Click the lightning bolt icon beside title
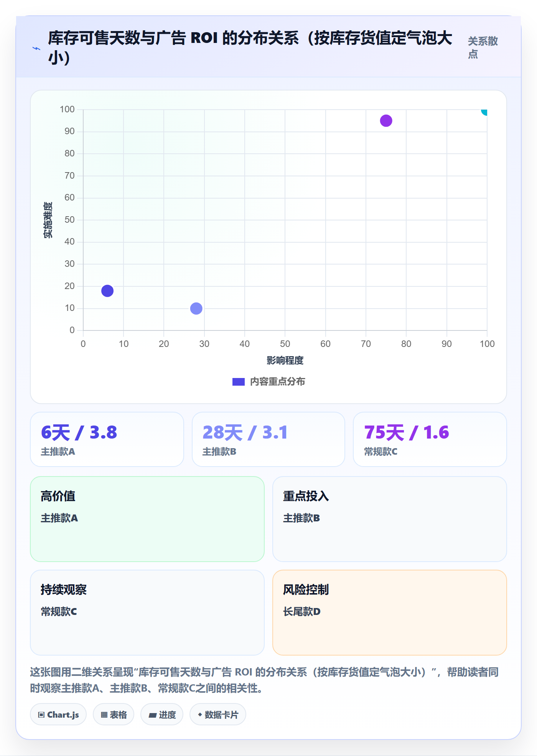Image resolution: width=537 pixels, height=756 pixels. (x=36, y=48)
